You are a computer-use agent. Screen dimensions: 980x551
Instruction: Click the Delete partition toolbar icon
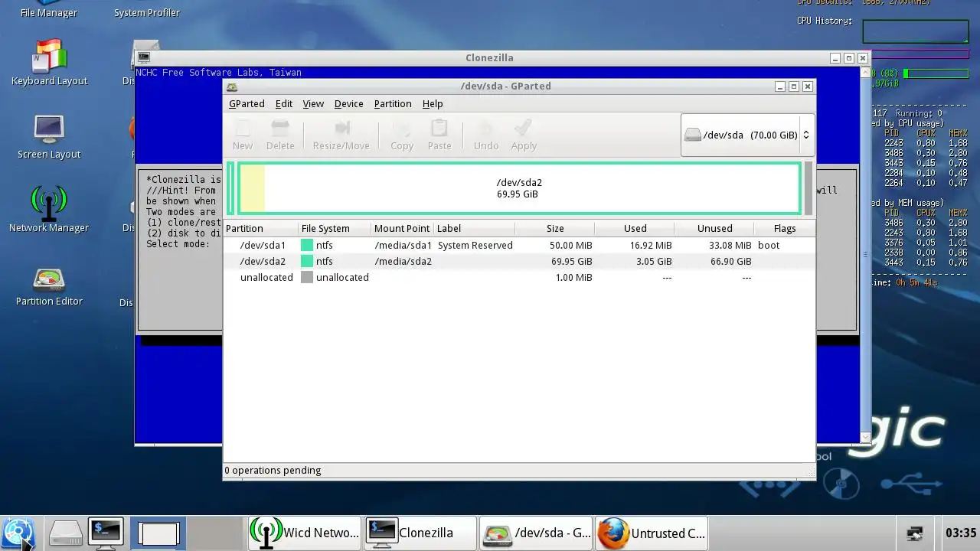tap(280, 135)
